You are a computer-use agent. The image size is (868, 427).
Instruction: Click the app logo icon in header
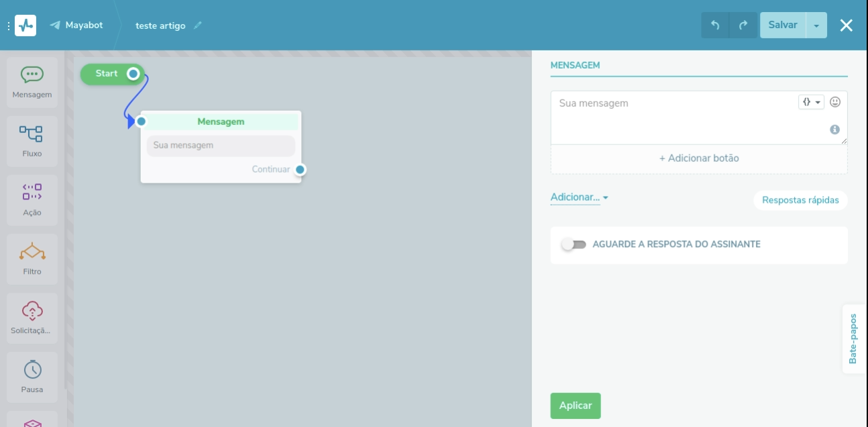(25, 26)
